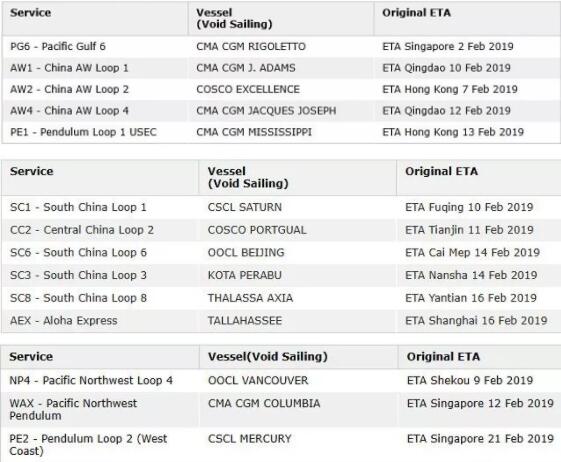Select SC8 - South China Loop 8
Image resolution: width=561 pixels, height=462 pixels.
(x=78, y=298)
